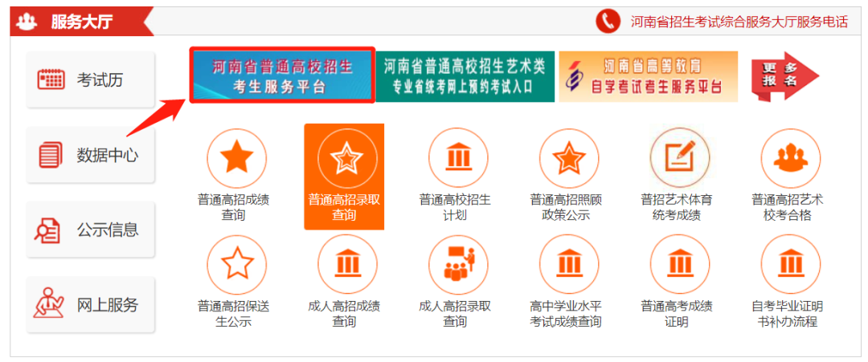This screenshot has width=868, height=362.
Task: Open 普通高校招生计划 building icon
Action: (x=458, y=158)
